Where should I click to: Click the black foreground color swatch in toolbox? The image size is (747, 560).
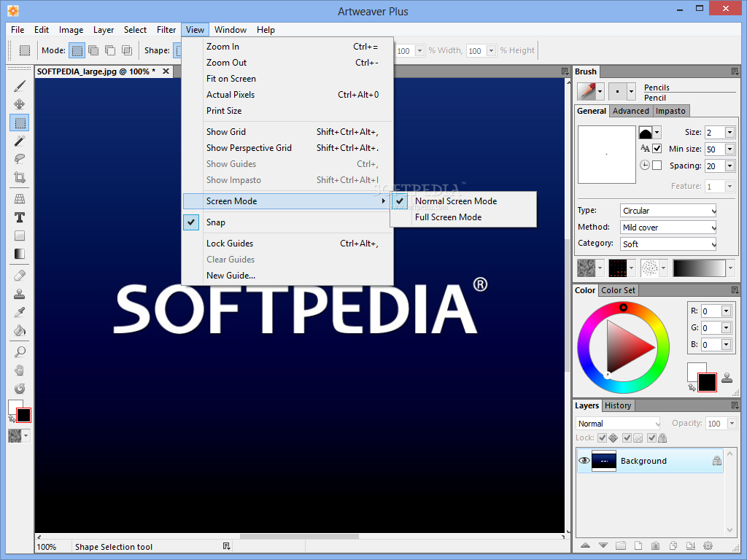click(24, 415)
